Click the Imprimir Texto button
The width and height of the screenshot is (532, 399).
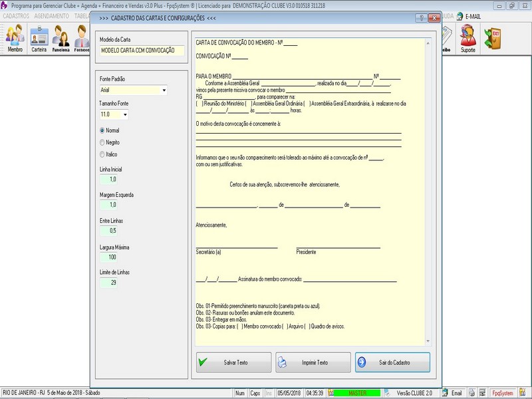coord(313,362)
